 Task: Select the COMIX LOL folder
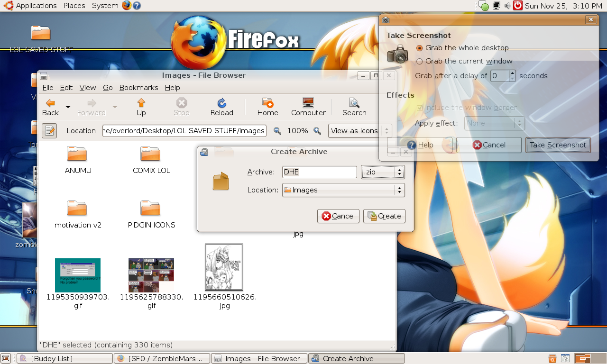click(x=151, y=160)
